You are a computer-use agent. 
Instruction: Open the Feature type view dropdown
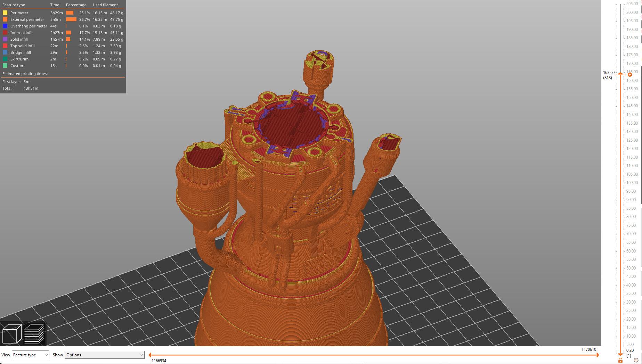[30, 355]
